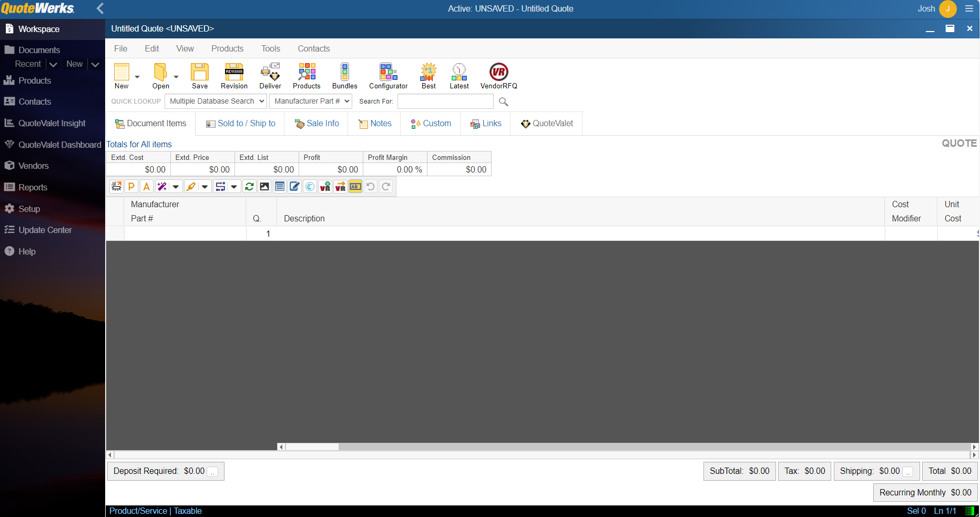The width and height of the screenshot is (980, 517).
Task: Open the Edit menu
Action: [x=152, y=48]
